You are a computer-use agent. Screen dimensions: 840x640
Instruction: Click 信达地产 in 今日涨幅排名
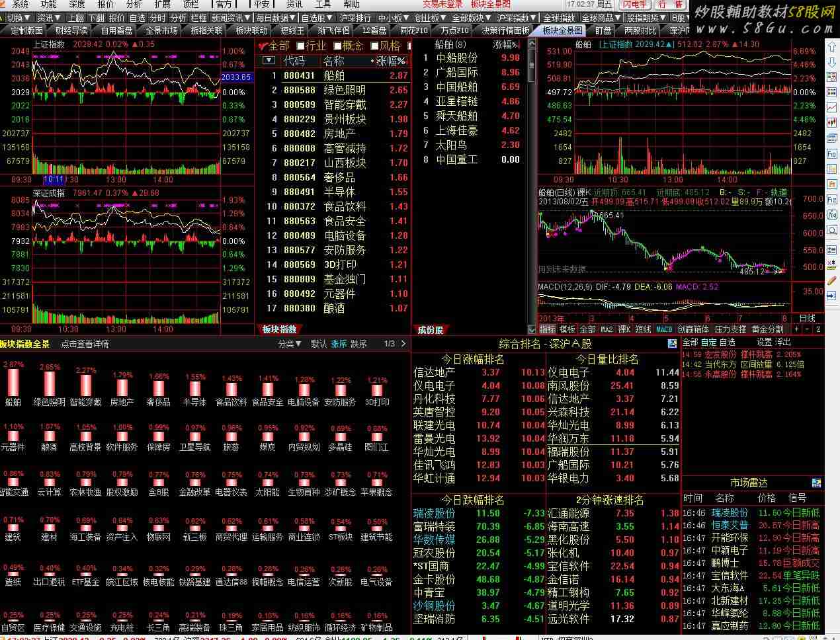(x=434, y=372)
